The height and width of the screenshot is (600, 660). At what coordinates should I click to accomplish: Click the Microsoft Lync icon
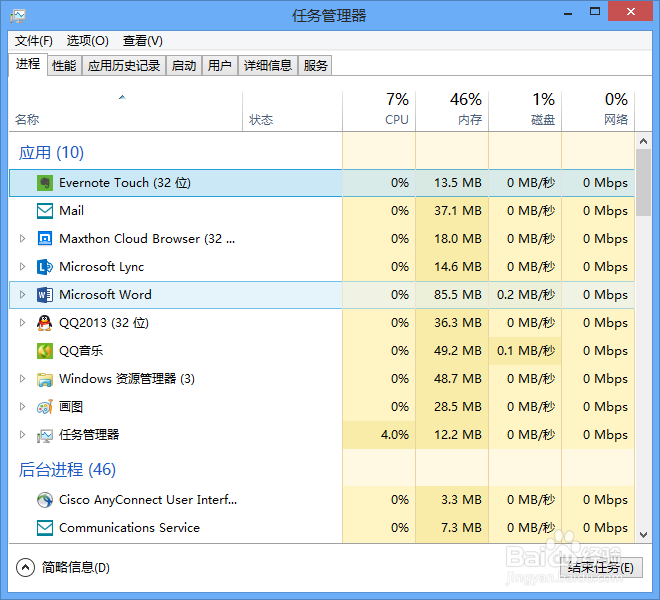pos(45,267)
